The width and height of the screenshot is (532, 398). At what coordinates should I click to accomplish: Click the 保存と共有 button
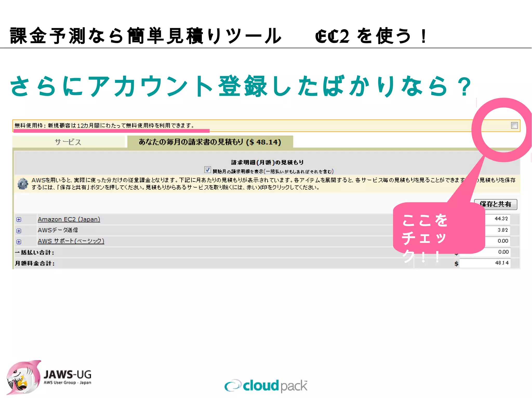point(495,204)
